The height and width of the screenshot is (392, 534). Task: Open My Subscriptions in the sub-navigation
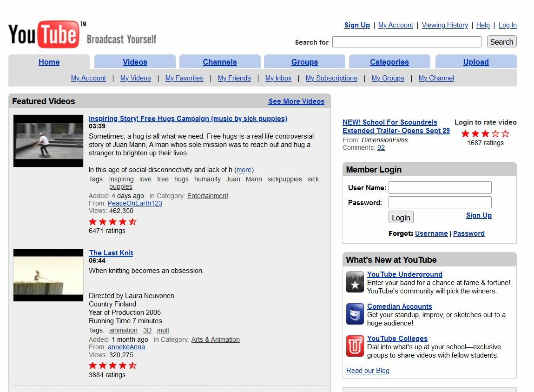[331, 78]
